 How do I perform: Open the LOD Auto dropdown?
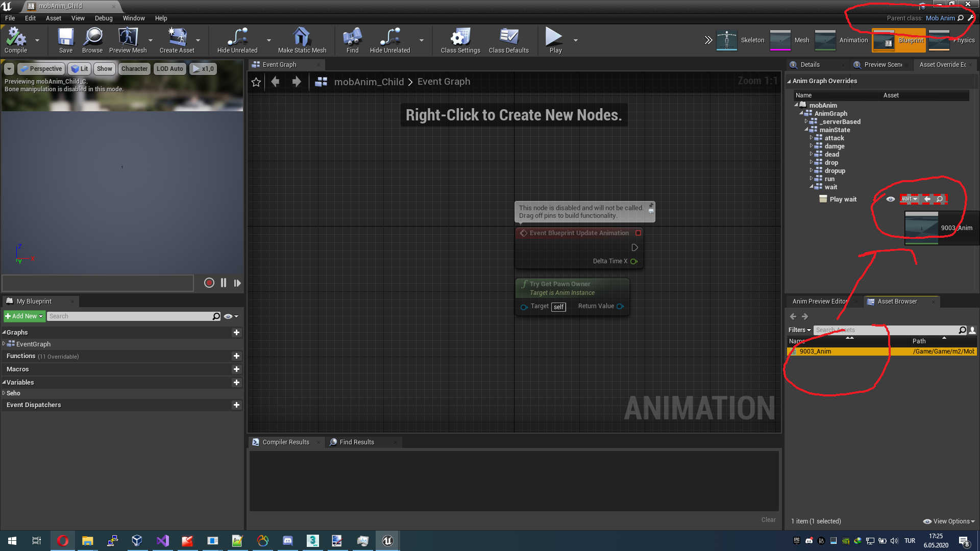(170, 69)
